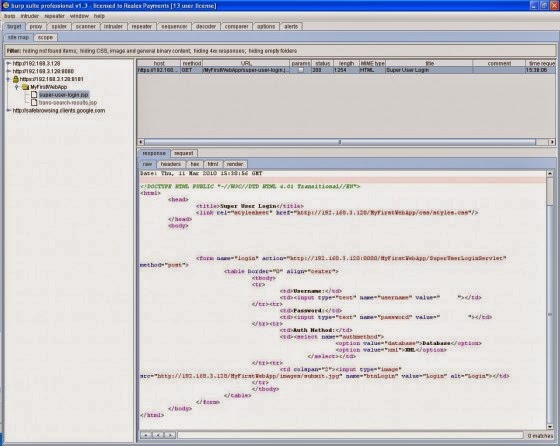The image size is (560, 446).
Task: Expand the http://192.168.3.128 tree node
Action: pyautogui.click(x=9, y=64)
